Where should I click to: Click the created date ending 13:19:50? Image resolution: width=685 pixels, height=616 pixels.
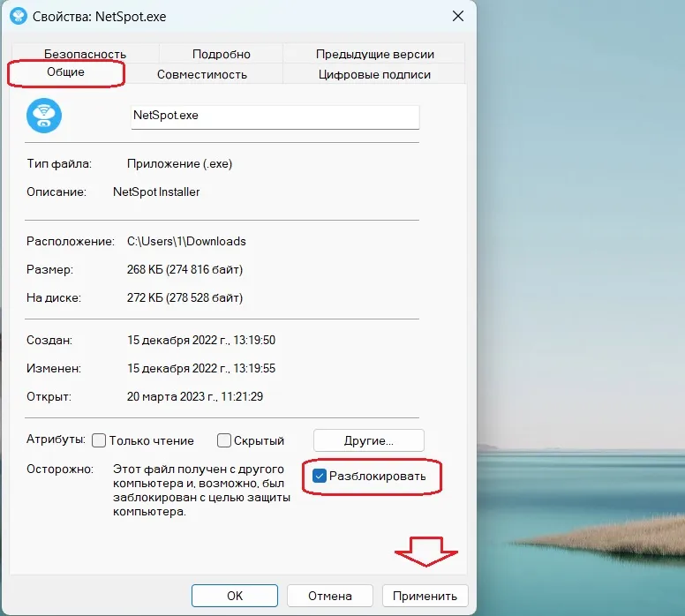coord(201,340)
